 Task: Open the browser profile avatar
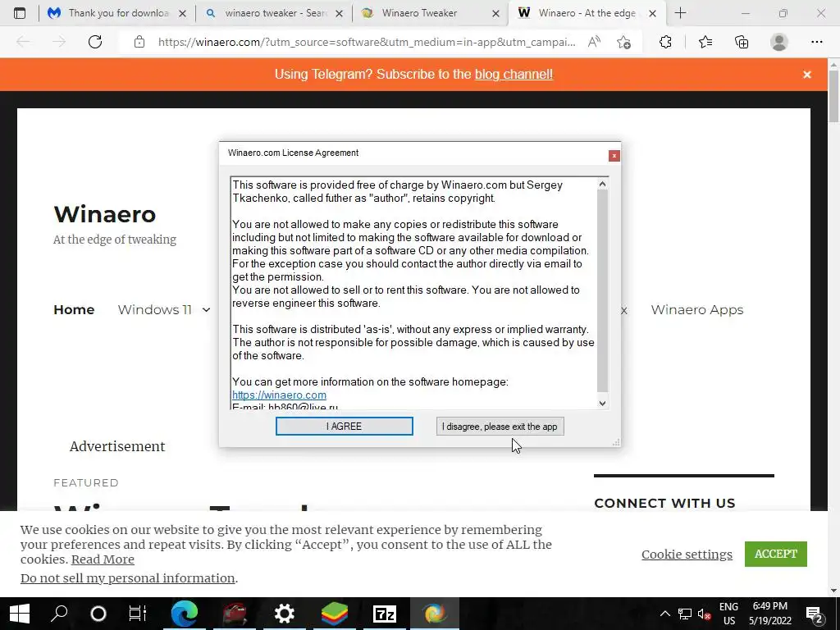[779, 42]
